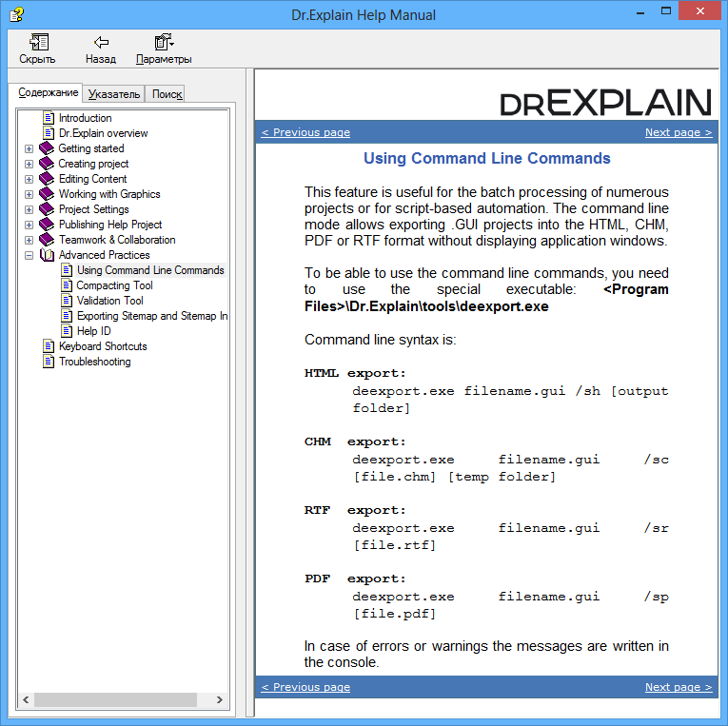Expand the Getting started node
The image size is (728, 726).
29,149
